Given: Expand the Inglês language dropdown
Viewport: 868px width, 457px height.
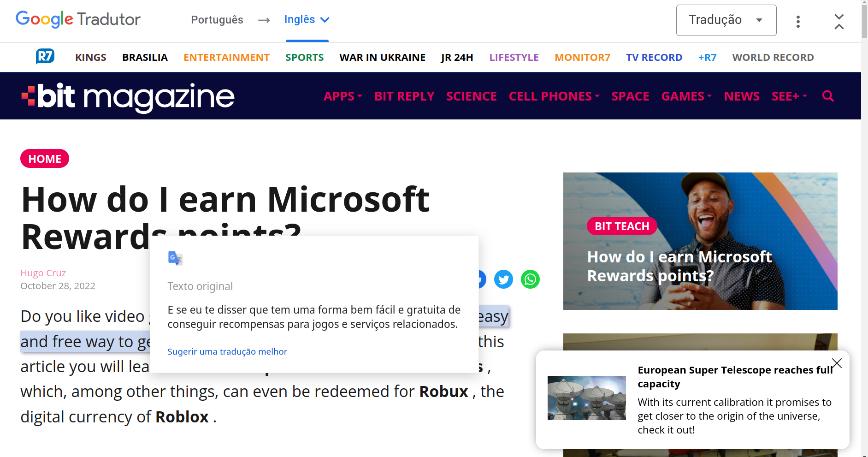Looking at the screenshot, I should click(307, 19).
